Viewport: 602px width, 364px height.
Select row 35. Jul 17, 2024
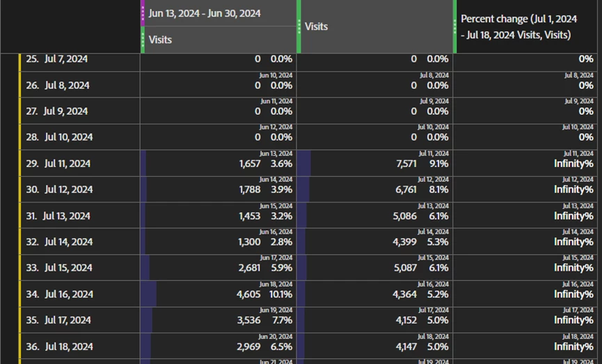(80, 320)
